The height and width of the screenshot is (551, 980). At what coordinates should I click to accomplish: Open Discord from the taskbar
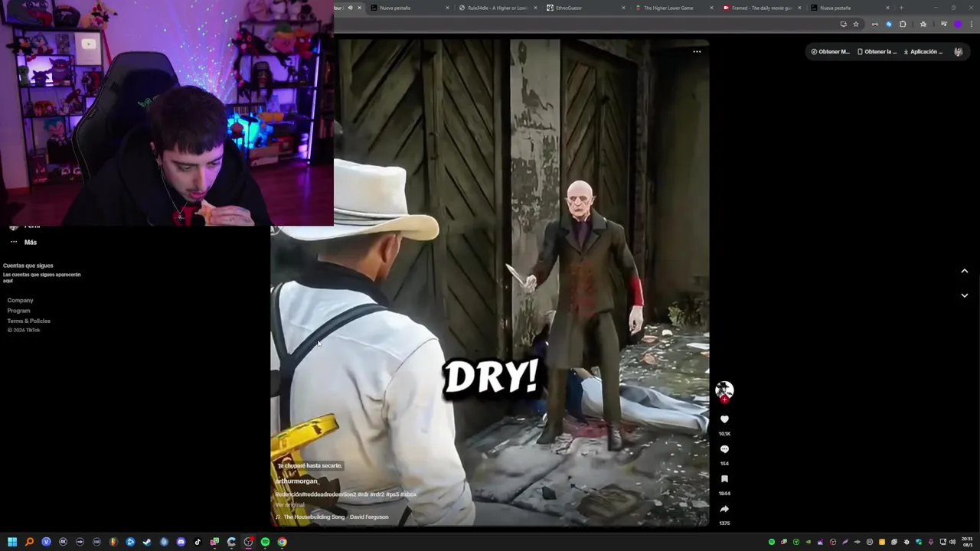(181, 542)
